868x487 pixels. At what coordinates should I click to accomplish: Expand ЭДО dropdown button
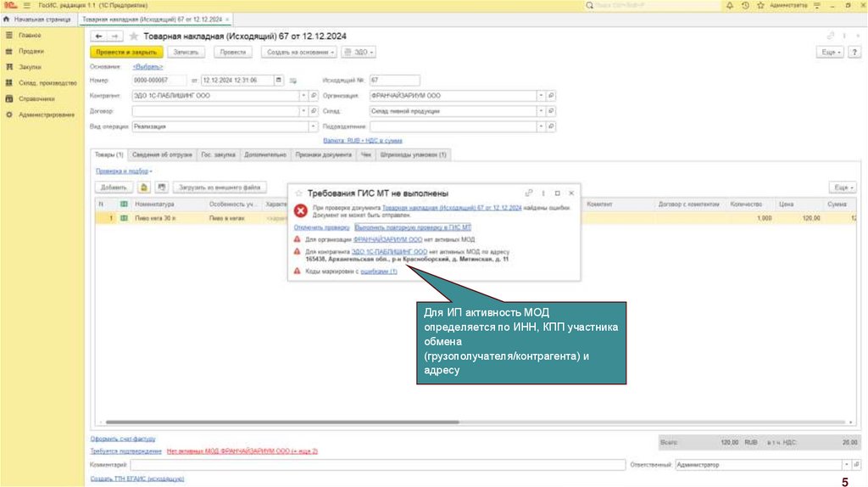359,52
